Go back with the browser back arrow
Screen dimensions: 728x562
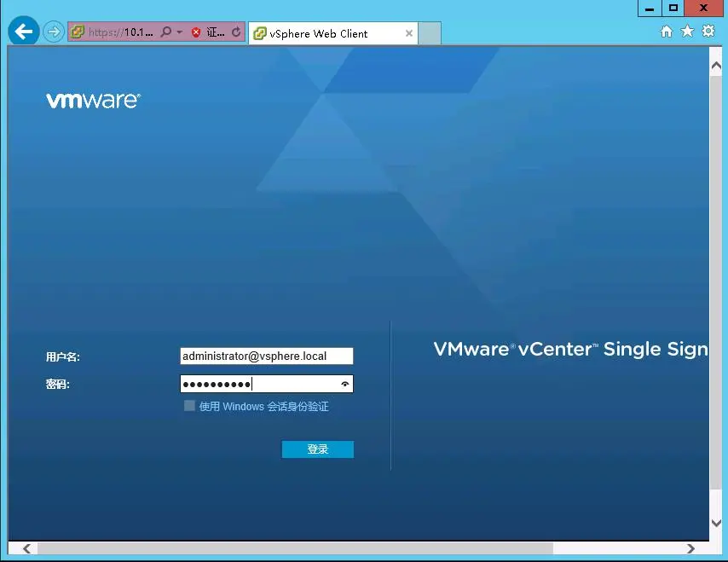coord(24,31)
